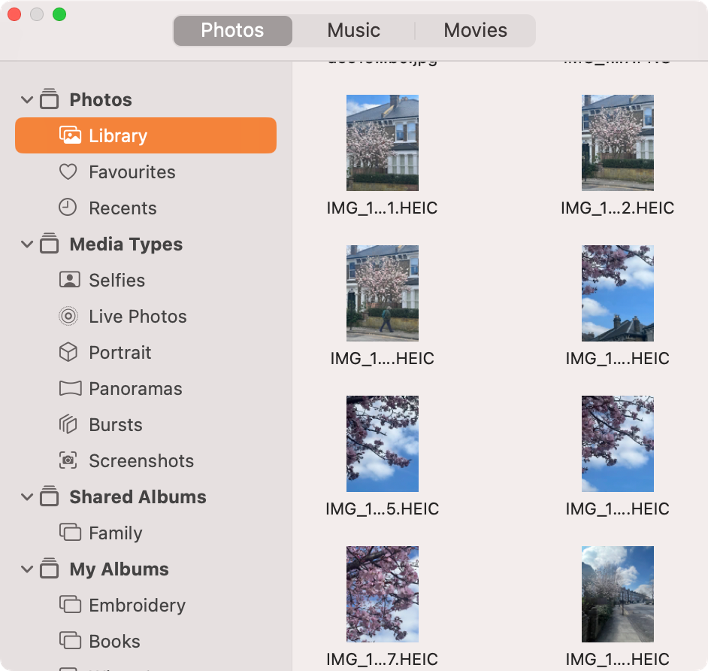Click the Favourites heart icon
This screenshot has height=672, width=708.
pos(68,172)
